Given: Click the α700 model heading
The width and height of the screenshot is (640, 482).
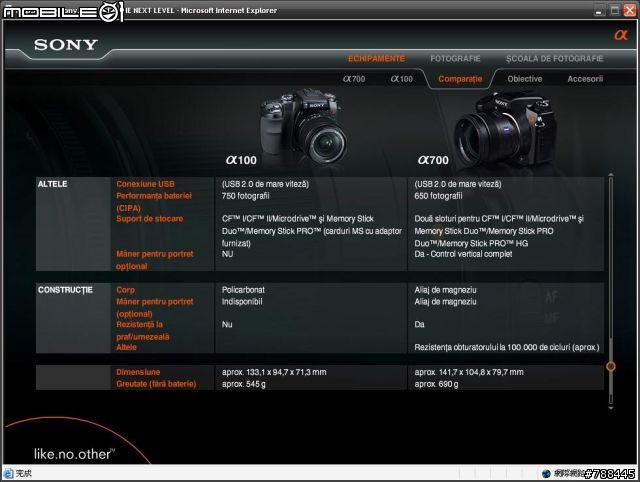Looking at the screenshot, I should click(433, 160).
